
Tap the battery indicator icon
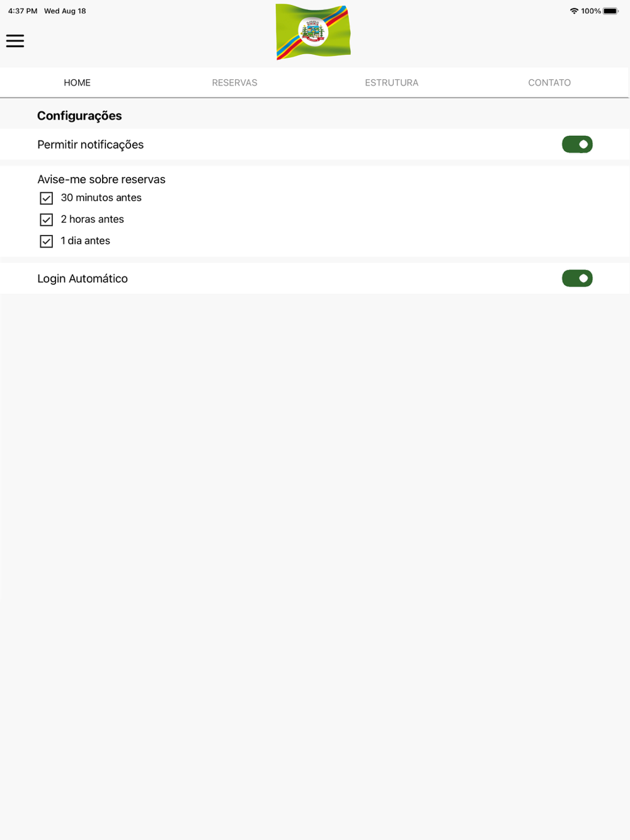(x=611, y=11)
